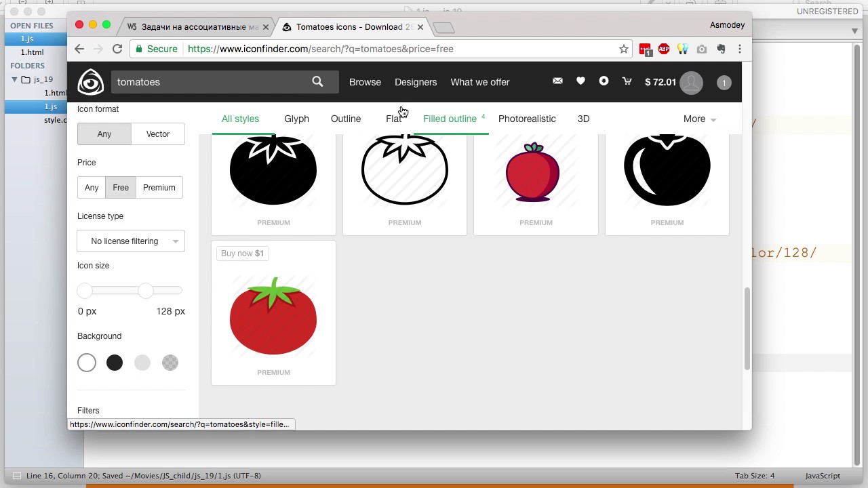
Task: Open messages via the envelope icon
Action: [557, 81]
